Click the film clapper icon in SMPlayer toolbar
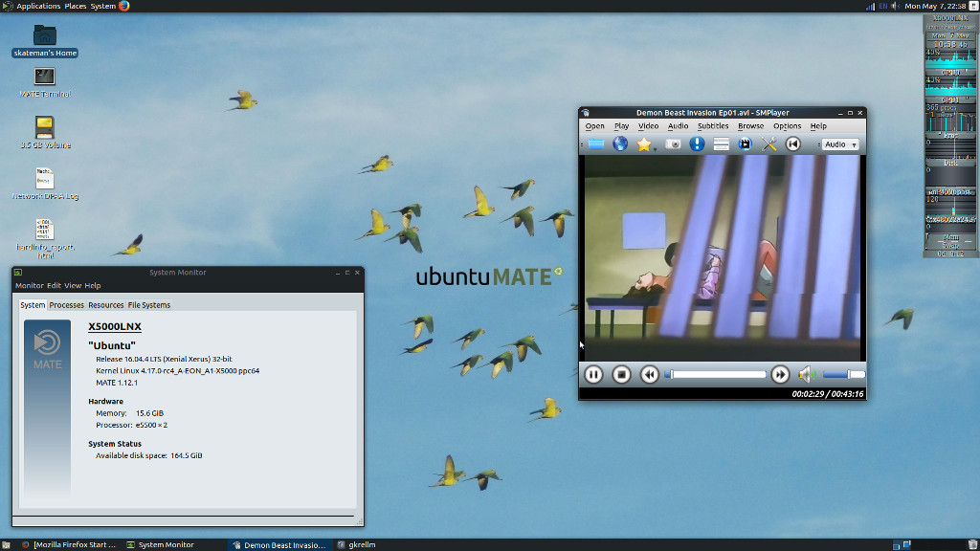The image size is (980, 551). 745,144
